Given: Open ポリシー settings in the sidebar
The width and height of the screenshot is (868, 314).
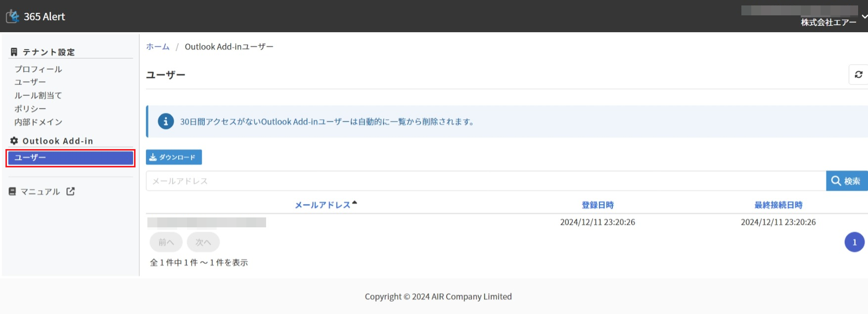Looking at the screenshot, I should click(x=30, y=108).
